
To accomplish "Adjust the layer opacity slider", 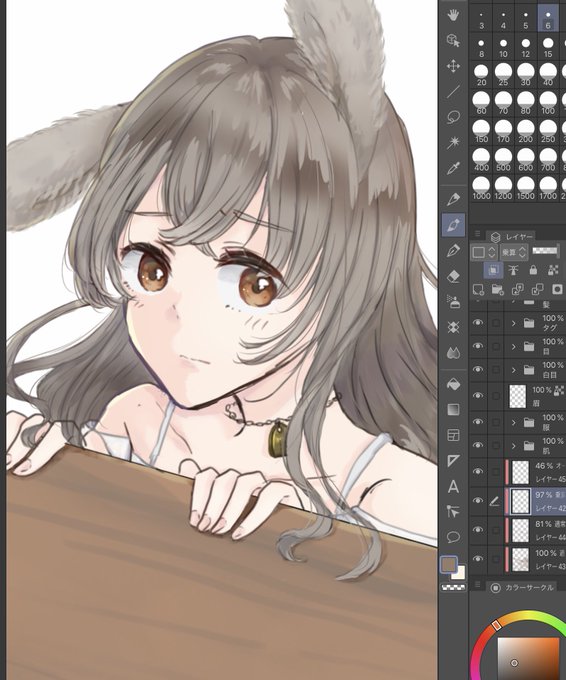I will pos(547,251).
